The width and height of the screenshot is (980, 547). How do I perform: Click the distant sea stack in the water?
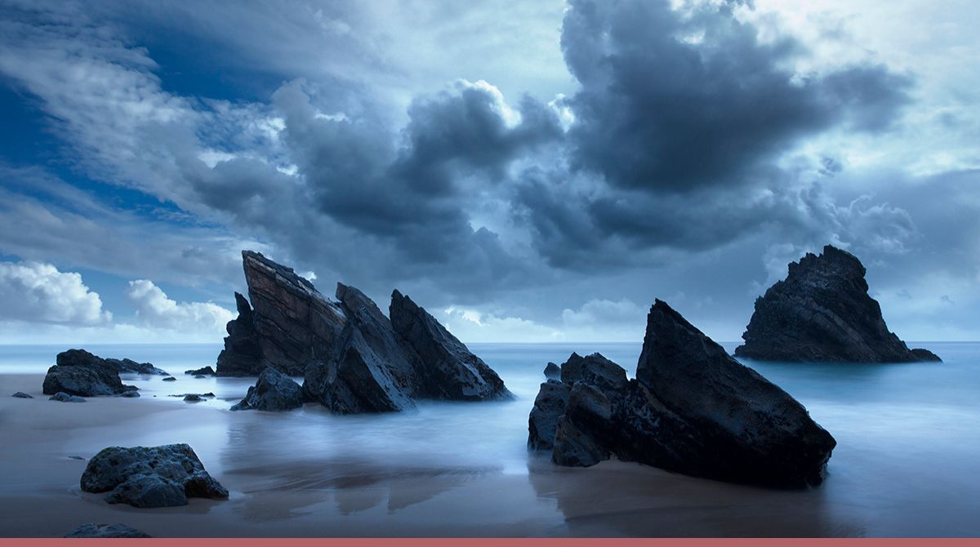(x=825, y=312)
